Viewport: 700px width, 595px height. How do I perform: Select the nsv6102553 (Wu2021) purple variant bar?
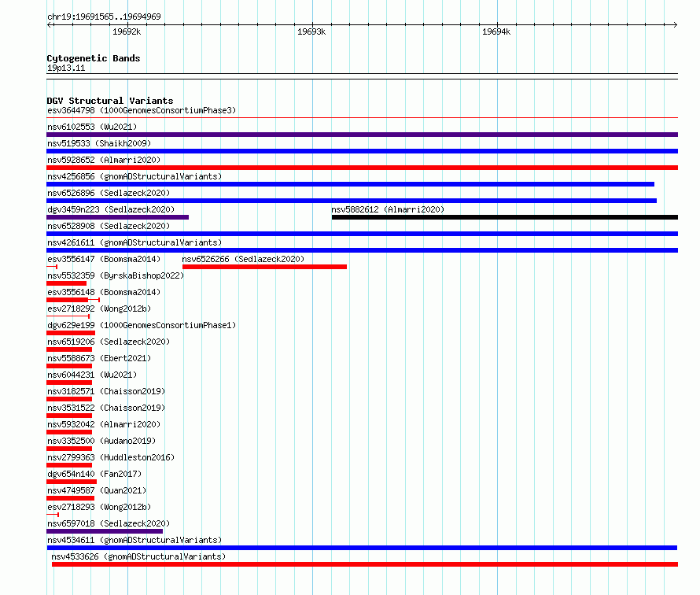point(362,135)
